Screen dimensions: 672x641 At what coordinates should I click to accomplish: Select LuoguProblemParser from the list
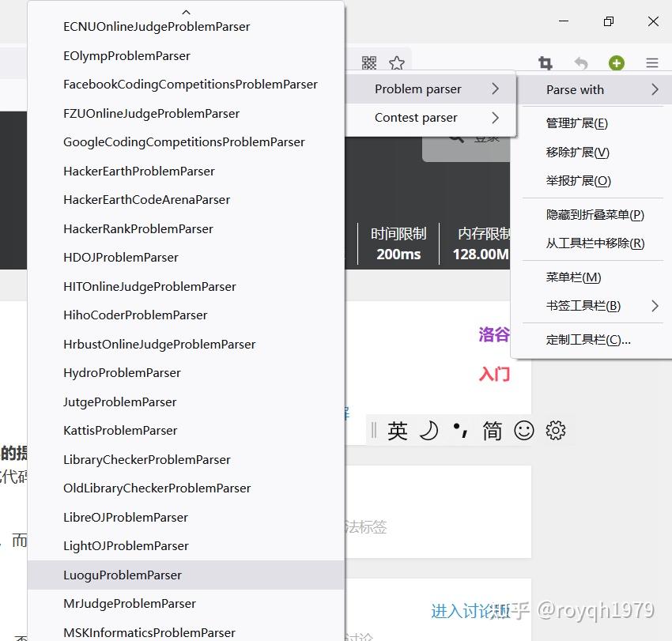tap(123, 575)
